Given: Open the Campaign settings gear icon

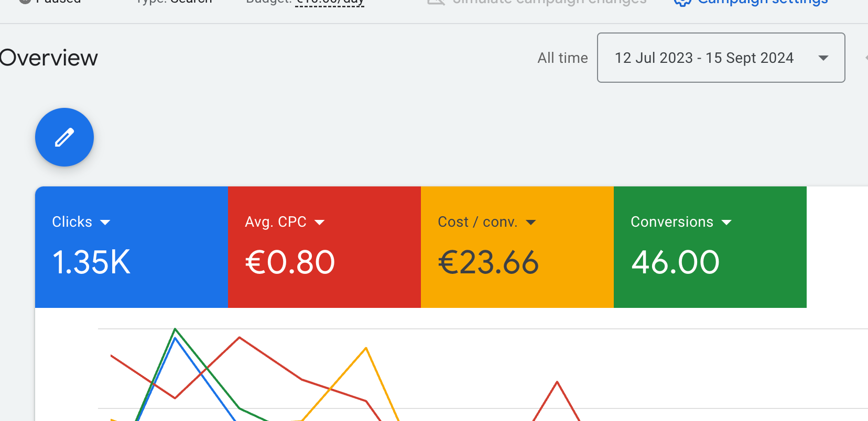Looking at the screenshot, I should [682, 2].
